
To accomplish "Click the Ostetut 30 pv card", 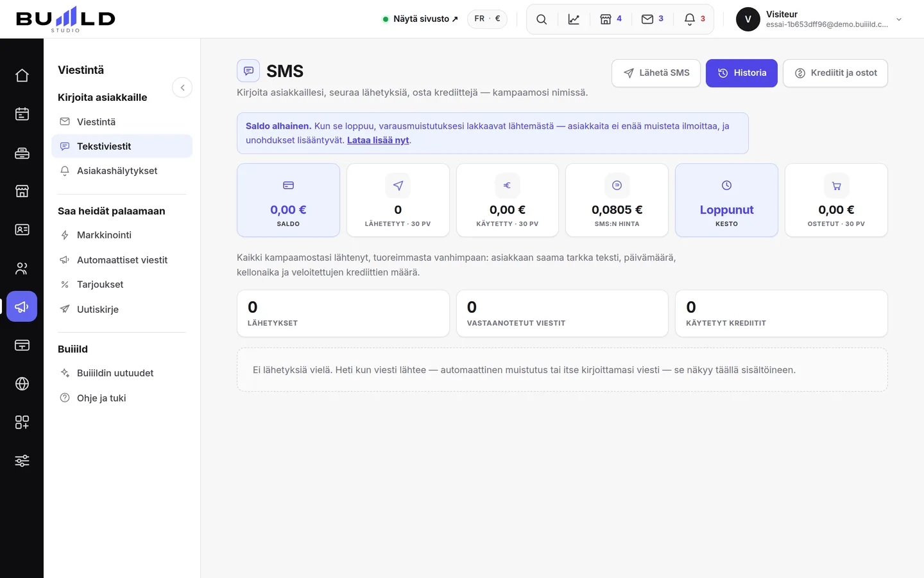I will 836,200.
